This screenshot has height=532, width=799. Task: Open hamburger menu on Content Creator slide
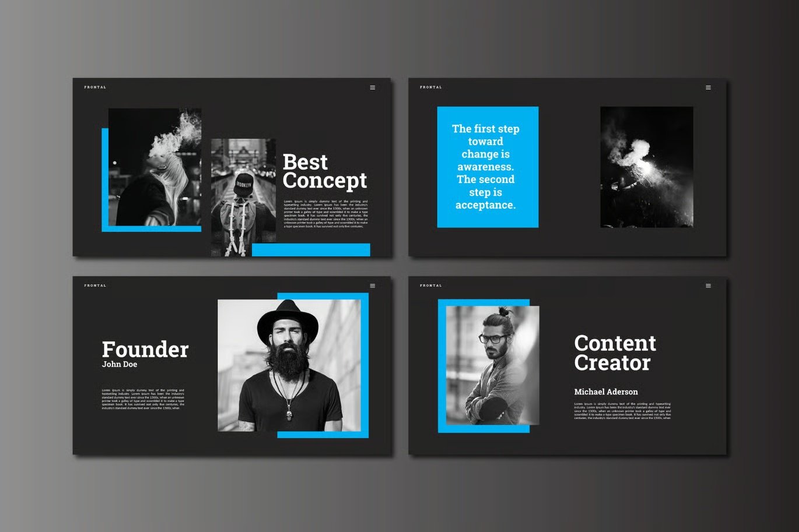coord(708,286)
